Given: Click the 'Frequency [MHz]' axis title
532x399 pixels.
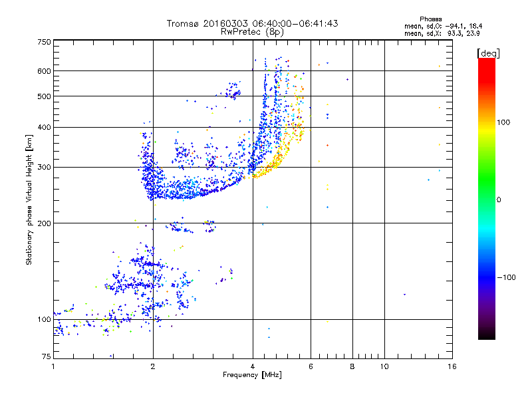Looking at the screenshot, I should [252, 375].
